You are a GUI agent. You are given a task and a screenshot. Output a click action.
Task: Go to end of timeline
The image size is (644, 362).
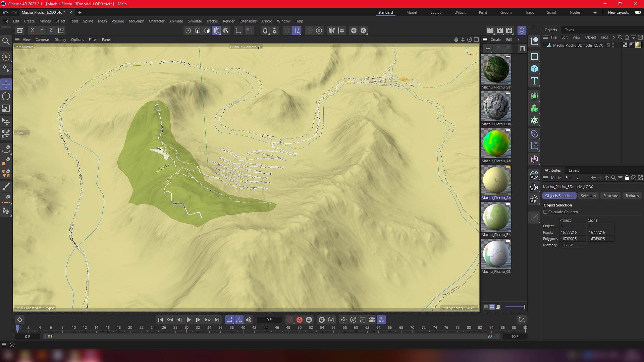point(217,320)
